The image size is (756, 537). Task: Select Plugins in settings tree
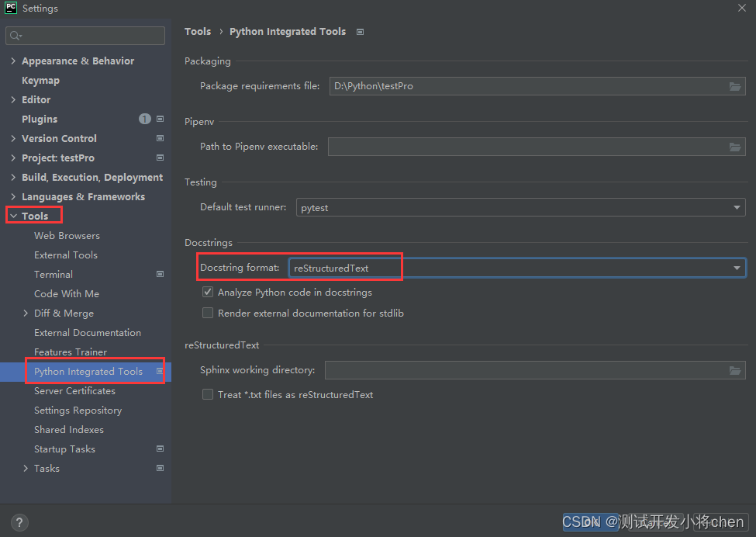coord(40,120)
